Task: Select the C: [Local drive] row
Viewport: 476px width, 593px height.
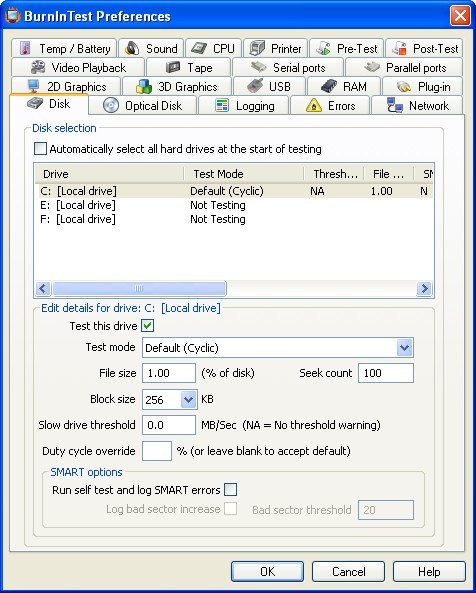Action: [234, 191]
